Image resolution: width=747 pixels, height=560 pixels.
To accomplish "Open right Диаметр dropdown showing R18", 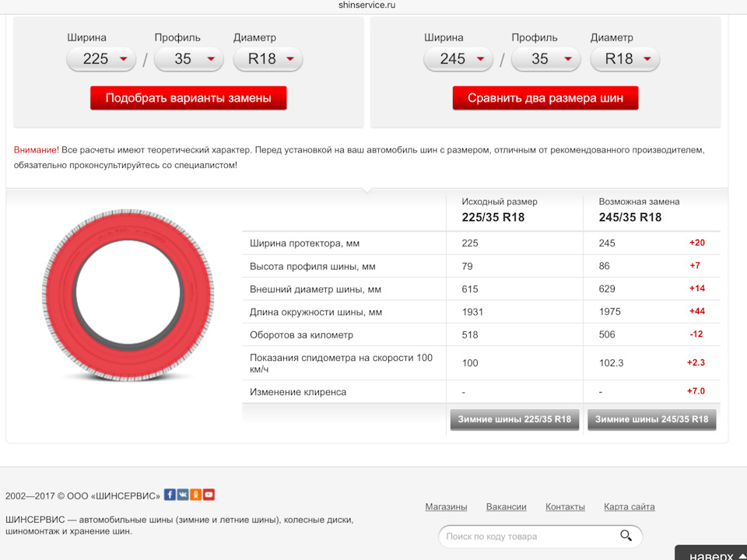I will [x=625, y=59].
